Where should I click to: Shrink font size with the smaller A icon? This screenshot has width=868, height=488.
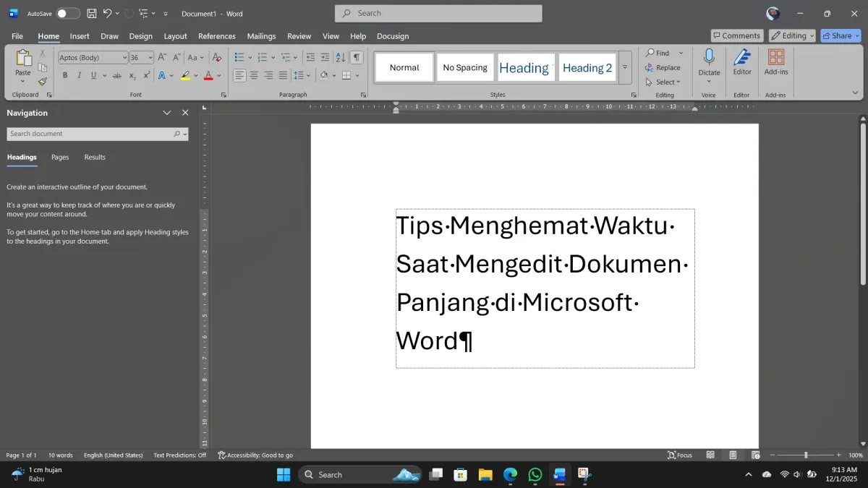point(176,57)
